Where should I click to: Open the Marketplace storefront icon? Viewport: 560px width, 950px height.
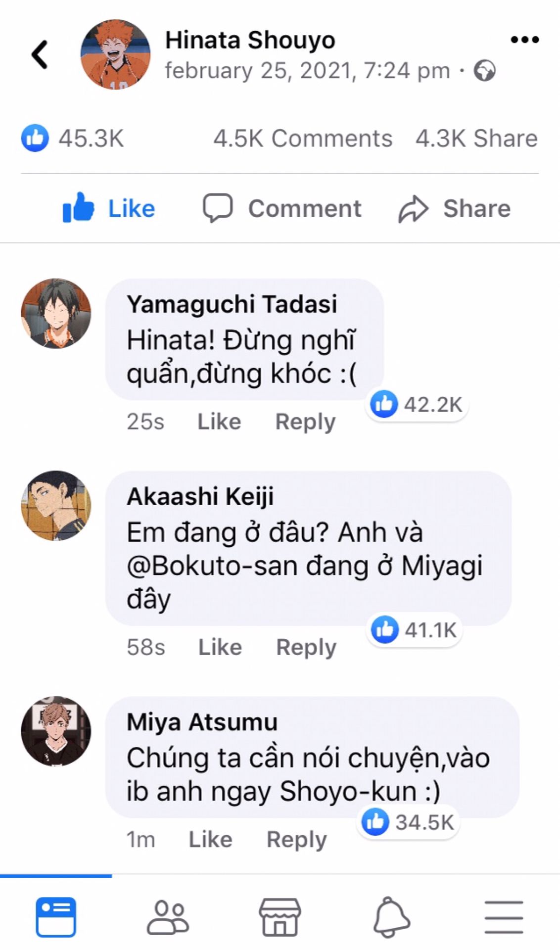coord(280,916)
